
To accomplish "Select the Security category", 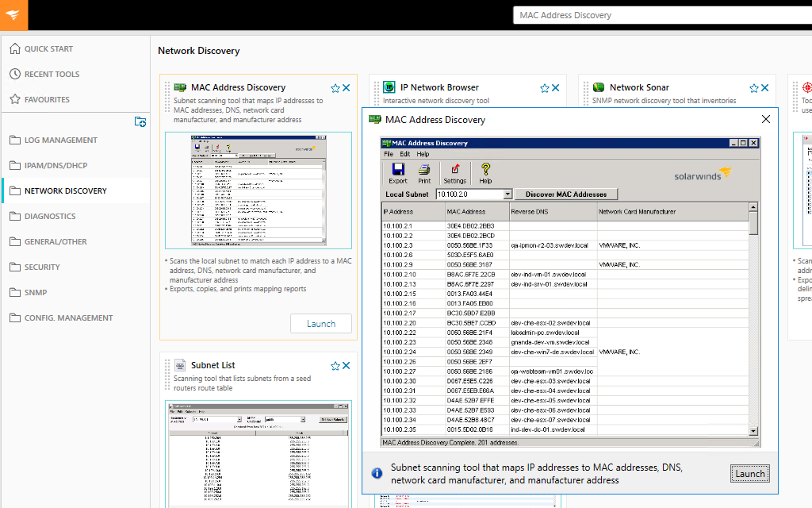I will pos(42,267).
